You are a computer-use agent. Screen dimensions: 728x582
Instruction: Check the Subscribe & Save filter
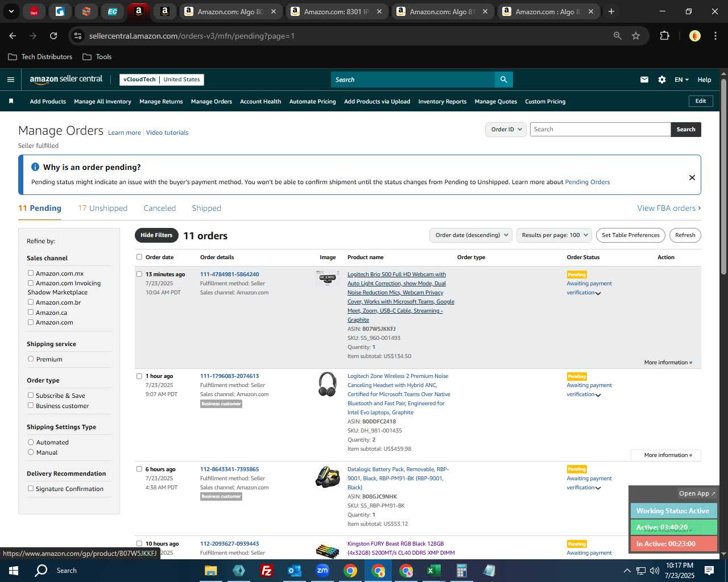tap(31, 396)
